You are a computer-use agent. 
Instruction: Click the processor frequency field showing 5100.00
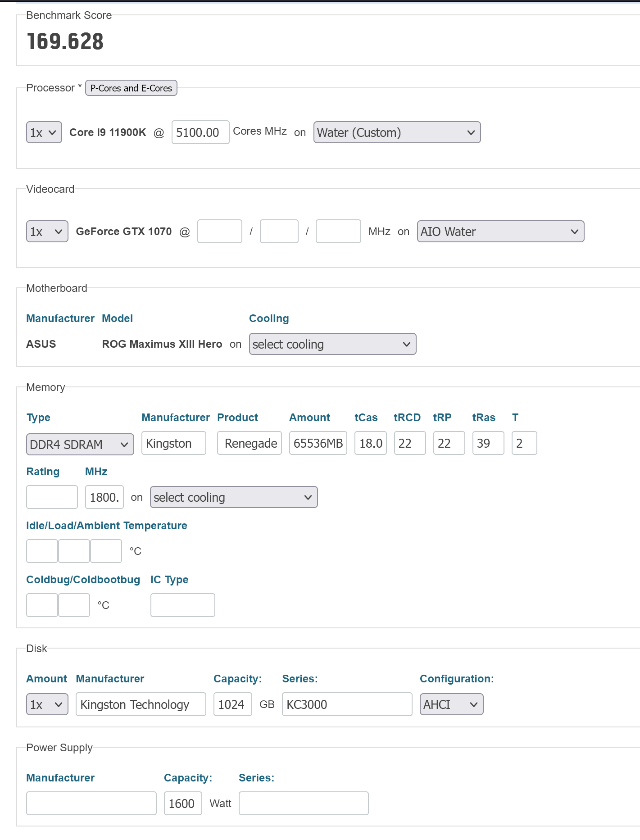pyautogui.click(x=200, y=132)
